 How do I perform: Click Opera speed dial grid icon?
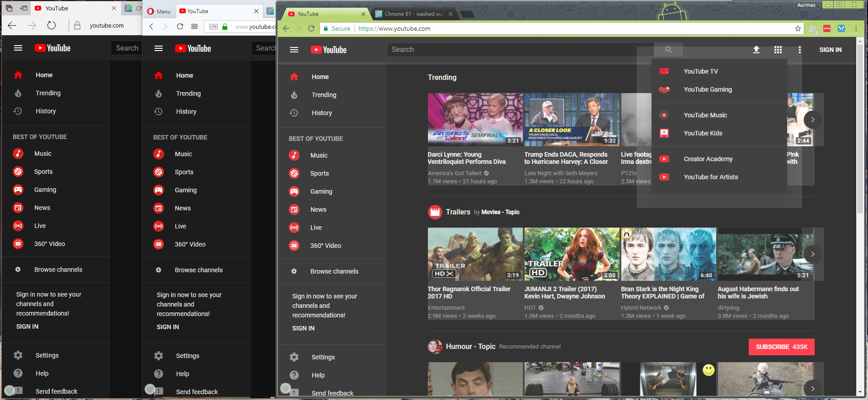coord(194,26)
